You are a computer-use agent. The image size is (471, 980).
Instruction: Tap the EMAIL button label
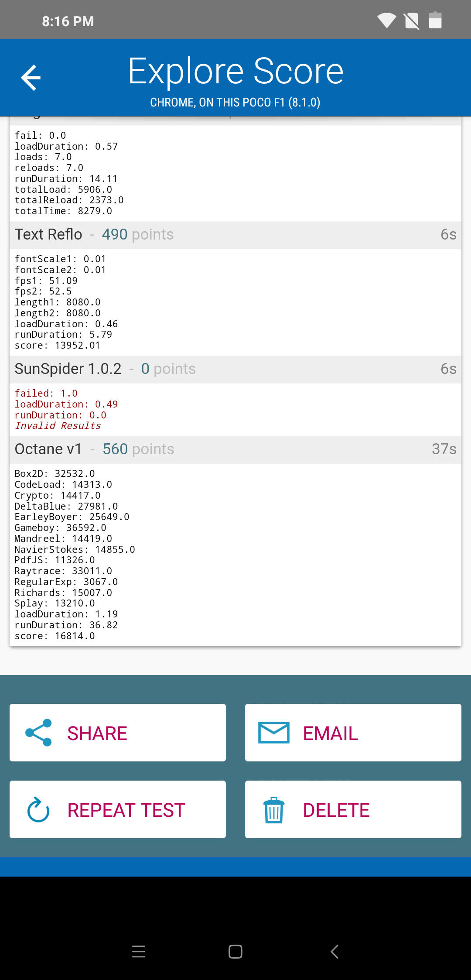tap(331, 733)
